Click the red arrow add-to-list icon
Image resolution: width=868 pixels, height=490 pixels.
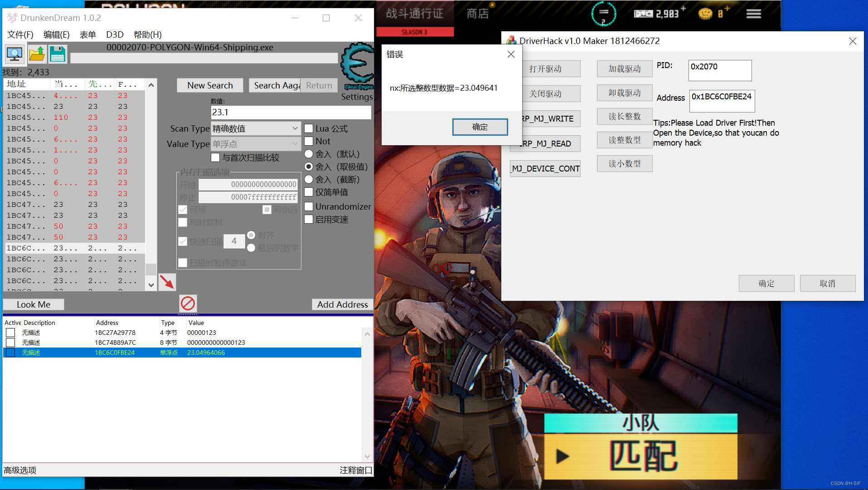click(x=167, y=282)
